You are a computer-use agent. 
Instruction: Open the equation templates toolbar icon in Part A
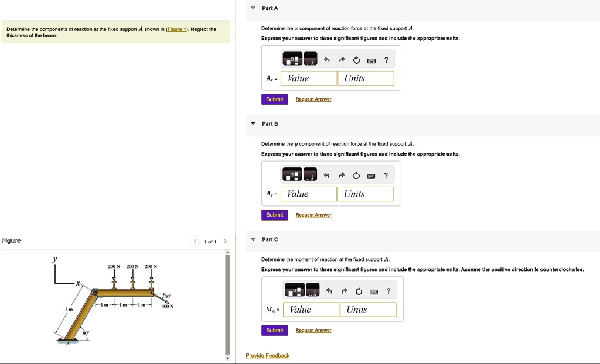[293, 59]
